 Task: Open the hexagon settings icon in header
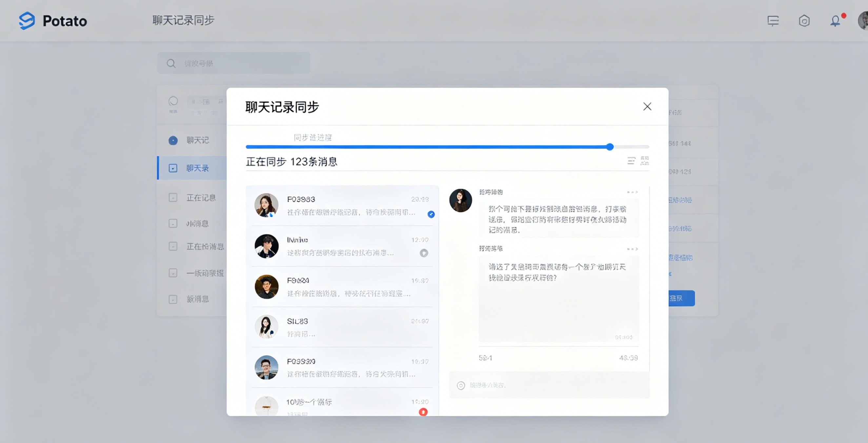click(x=804, y=21)
